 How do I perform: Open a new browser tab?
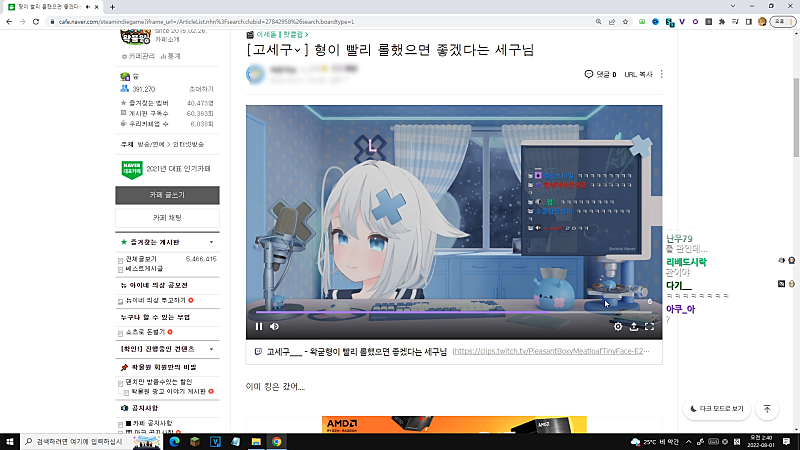(x=112, y=7)
